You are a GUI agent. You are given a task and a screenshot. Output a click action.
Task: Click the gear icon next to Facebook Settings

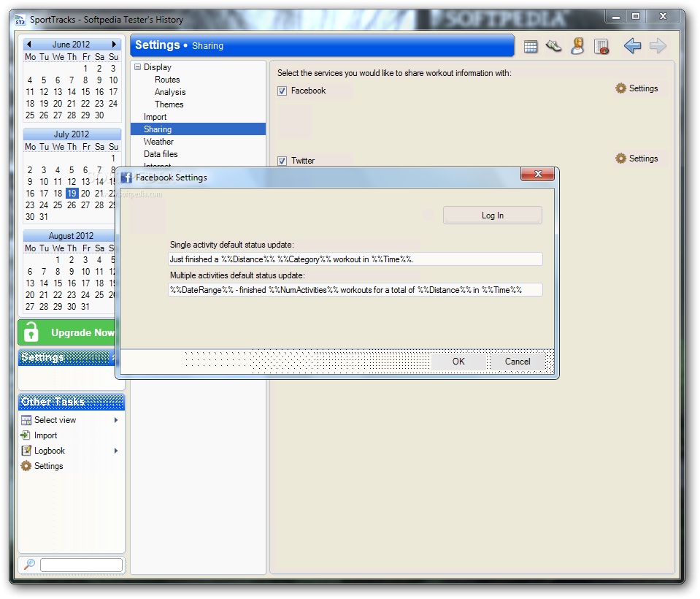click(x=620, y=88)
